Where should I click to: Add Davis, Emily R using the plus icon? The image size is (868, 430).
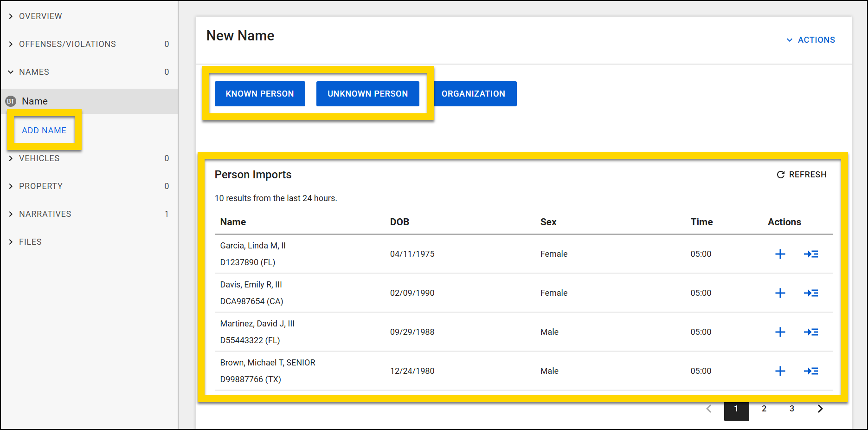[780, 293]
